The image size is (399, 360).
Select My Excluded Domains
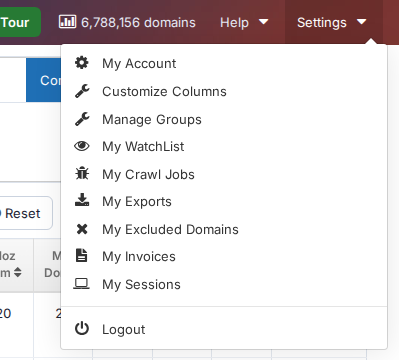[x=170, y=229]
